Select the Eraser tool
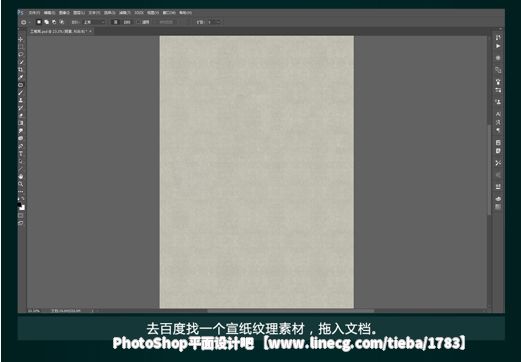521x362 pixels. (21, 116)
